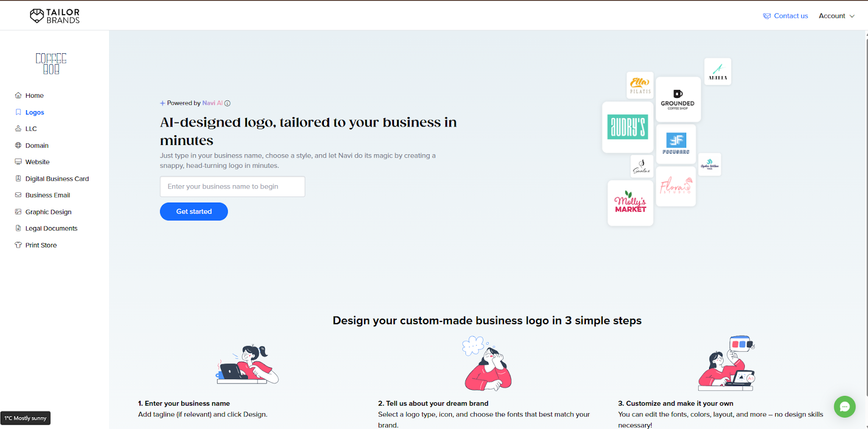
Task: Click the Print Store t-shirt icon
Action: 18,245
